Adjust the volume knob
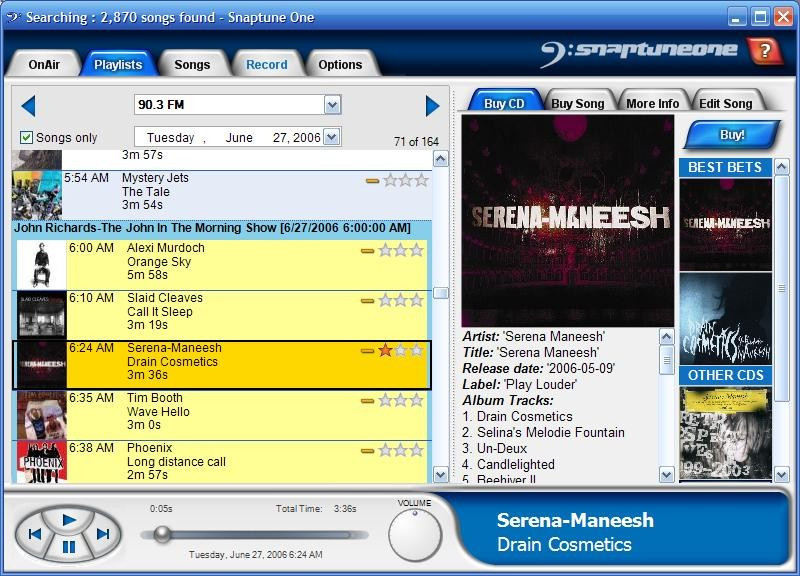The image size is (800, 576). pyautogui.click(x=415, y=535)
